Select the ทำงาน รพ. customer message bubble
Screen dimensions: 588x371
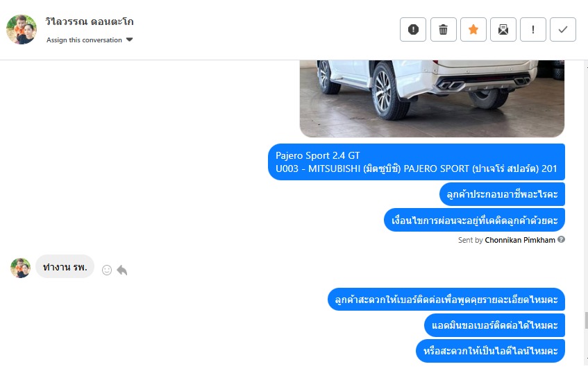(x=65, y=267)
